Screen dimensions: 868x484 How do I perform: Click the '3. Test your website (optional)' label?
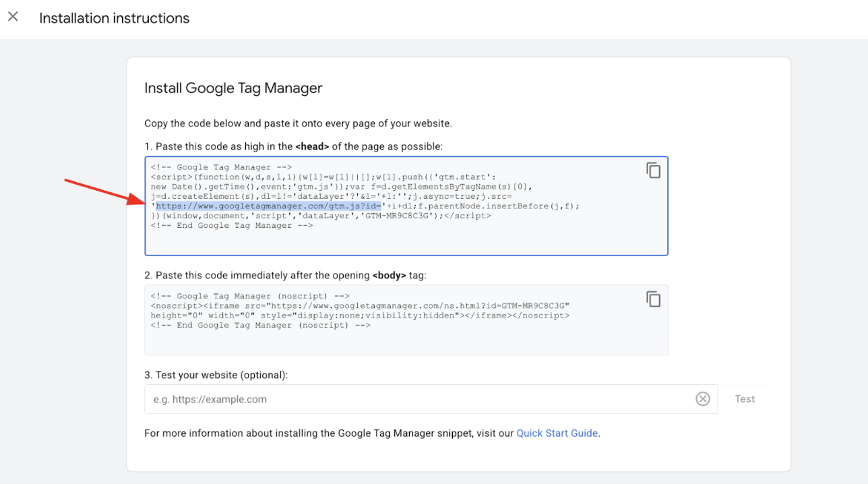pyautogui.click(x=216, y=375)
